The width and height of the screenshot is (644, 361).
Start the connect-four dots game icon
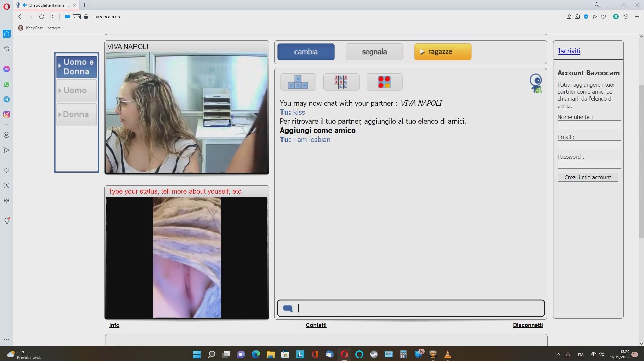pos(384,82)
